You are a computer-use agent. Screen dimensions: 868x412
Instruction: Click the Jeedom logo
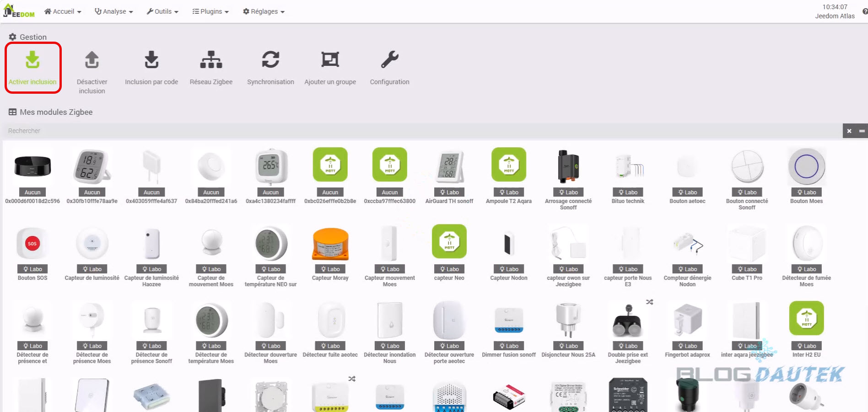click(x=19, y=11)
